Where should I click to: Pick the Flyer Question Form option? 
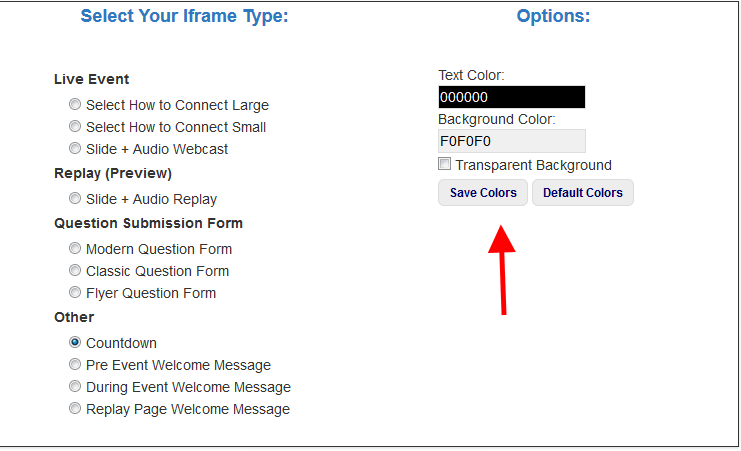click(75, 292)
